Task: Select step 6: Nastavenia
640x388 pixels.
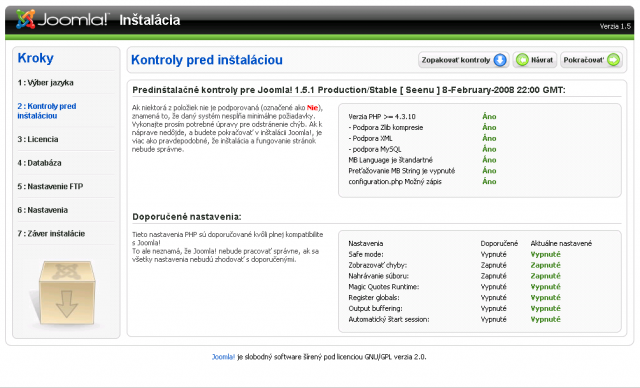Action: point(42,210)
